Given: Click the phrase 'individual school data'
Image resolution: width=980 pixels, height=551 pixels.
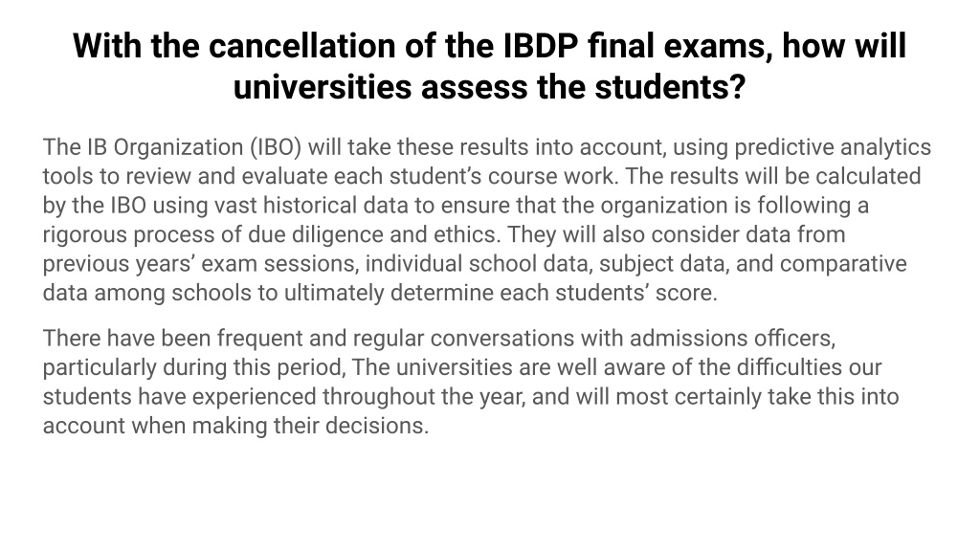Looking at the screenshot, I should [x=479, y=264].
